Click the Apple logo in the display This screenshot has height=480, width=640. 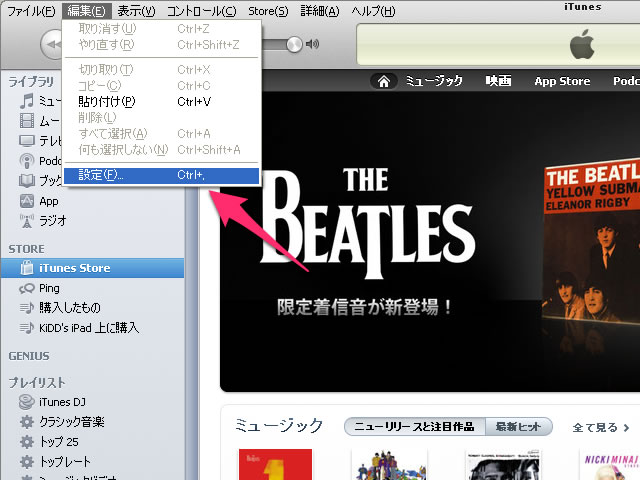(582, 44)
